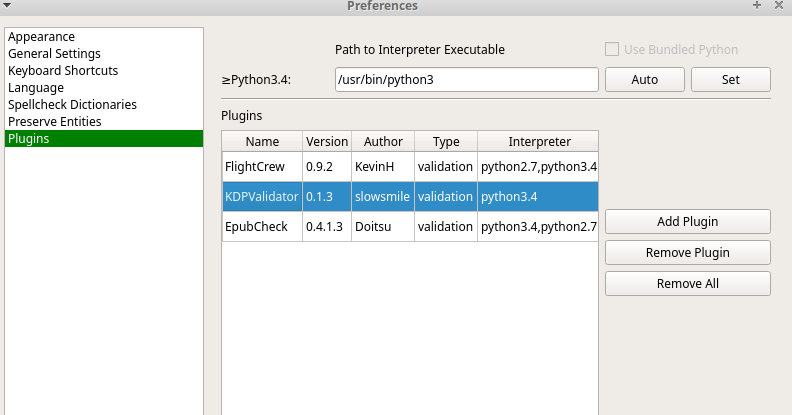This screenshot has width=792, height=415.
Task: Select the Plugins category
Action: tap(29, 139)
